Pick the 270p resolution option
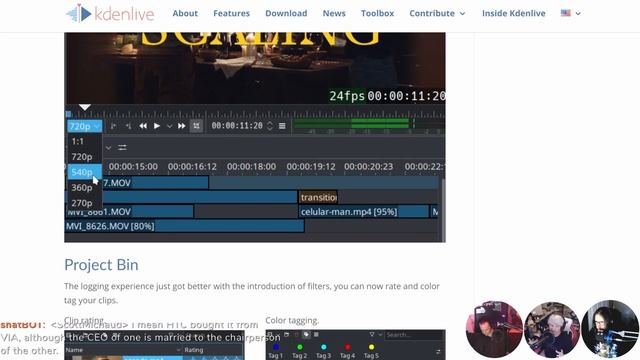Image resolution: width=640 pixels, height=360 pixels. (84, 203)
